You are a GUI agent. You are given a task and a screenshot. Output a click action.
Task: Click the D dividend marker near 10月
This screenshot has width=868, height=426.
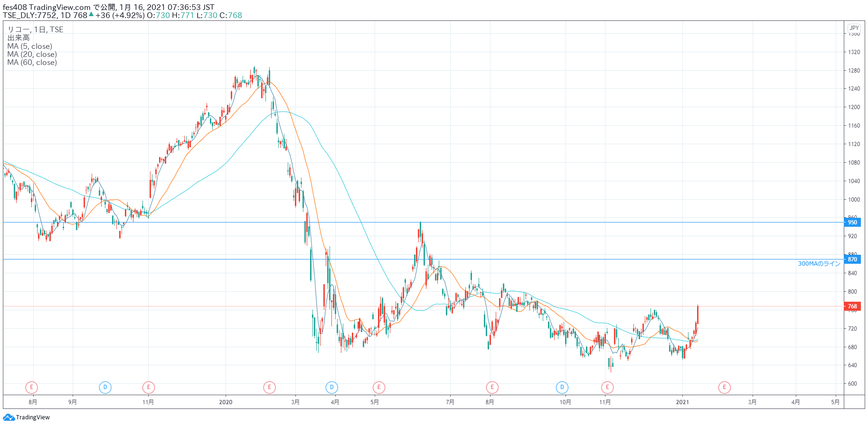pos(562,388)
